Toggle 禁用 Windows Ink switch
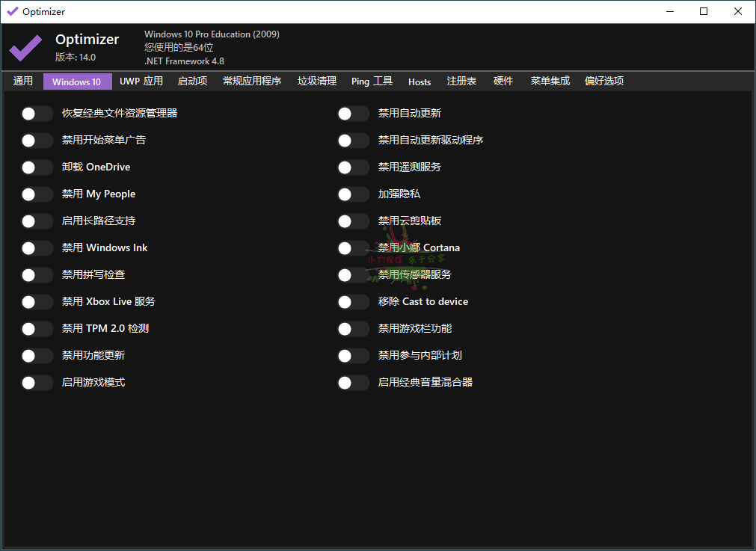 [x=37, y=247]
